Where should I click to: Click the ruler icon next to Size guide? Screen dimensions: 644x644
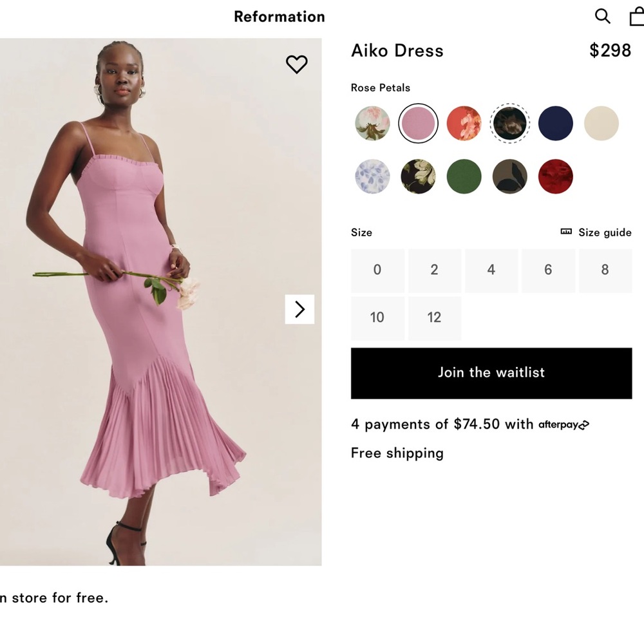point(565,232)
